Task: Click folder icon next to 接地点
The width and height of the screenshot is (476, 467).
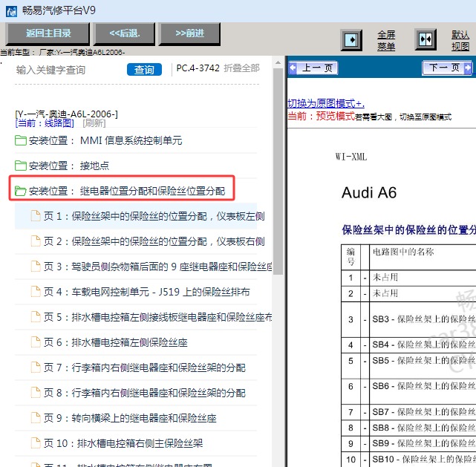Action: coord(21,166)
